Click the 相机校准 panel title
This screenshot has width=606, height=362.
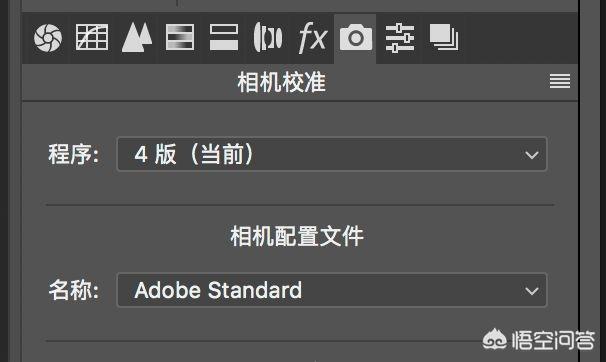coord(281,82)
